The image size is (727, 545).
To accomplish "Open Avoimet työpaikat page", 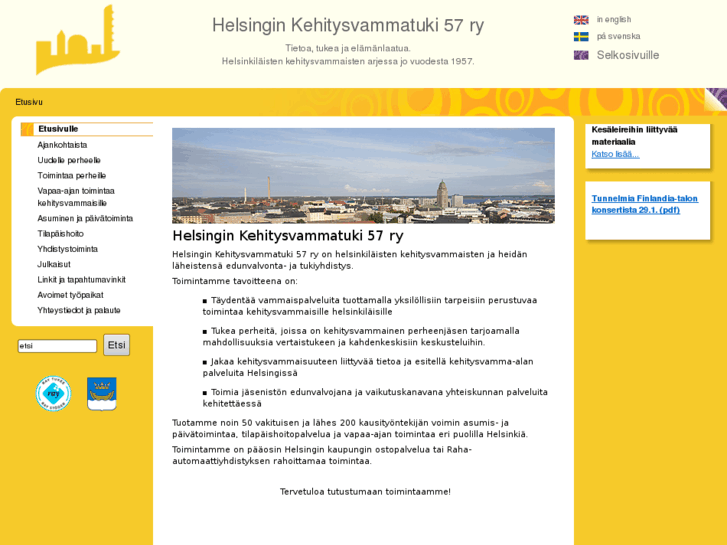I will (70, 295).
